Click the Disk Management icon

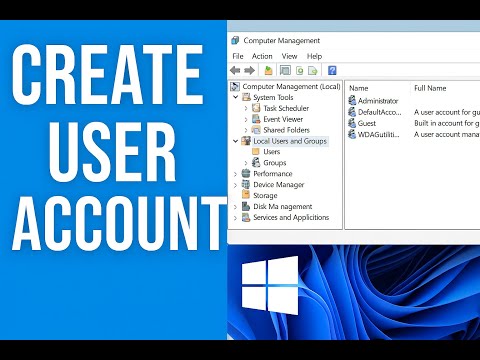[246, 206]
